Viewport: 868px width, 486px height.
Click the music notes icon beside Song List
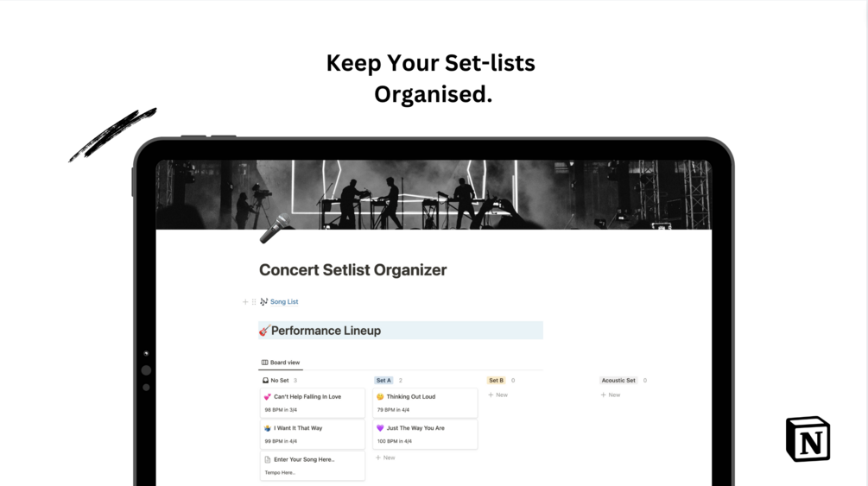[x=264, y=302]
